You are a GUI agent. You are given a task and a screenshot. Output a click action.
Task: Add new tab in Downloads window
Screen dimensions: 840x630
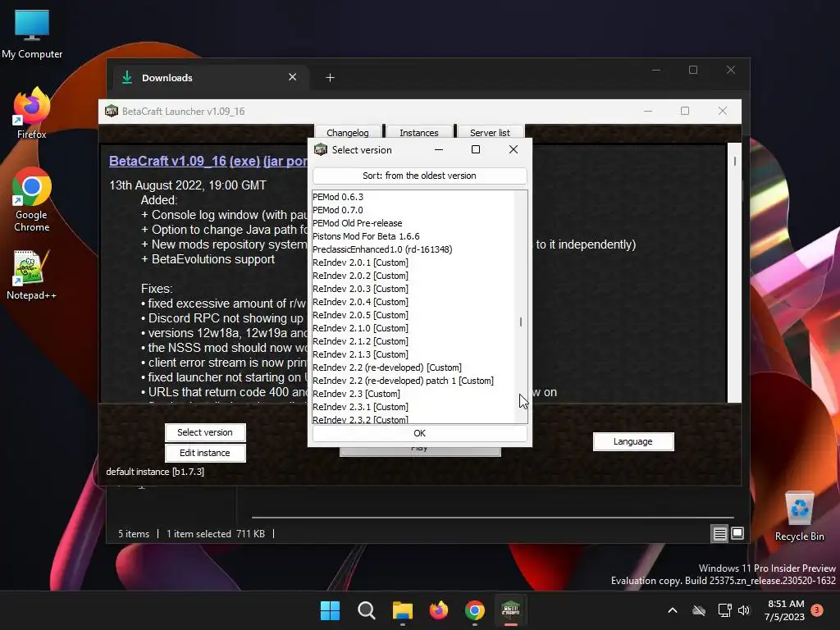click(x=330, y=78)
